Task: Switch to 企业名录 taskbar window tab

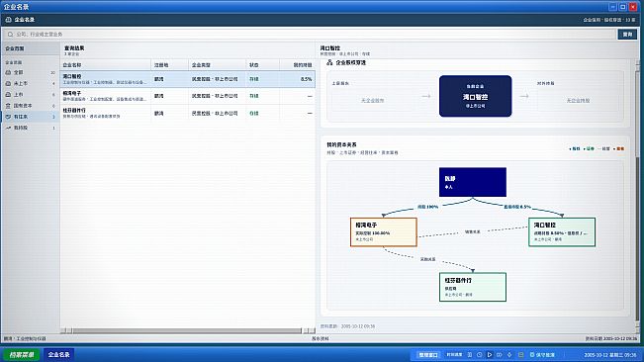Action: click(x=58, y=355)
